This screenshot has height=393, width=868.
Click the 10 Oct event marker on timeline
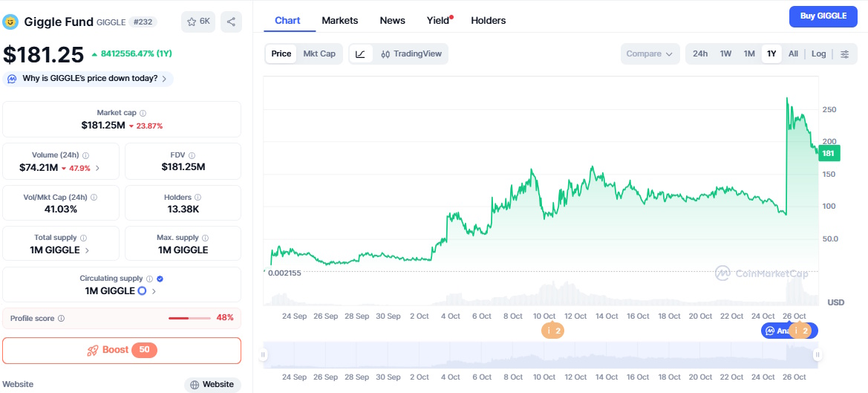pyautogui.click(x=551, y=331)
